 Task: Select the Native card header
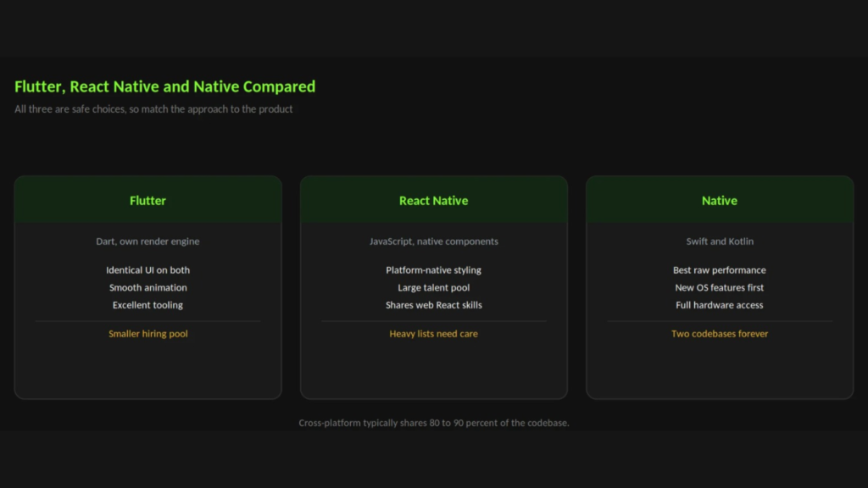click(720, 200)
